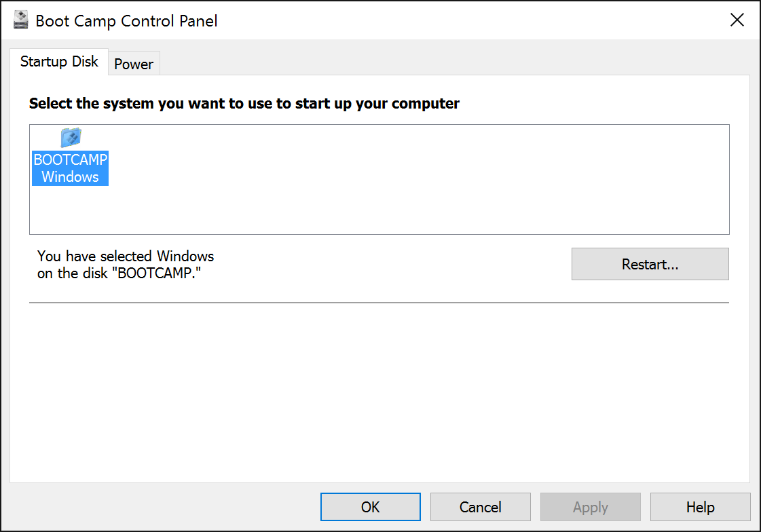
Task: Click the highlighted BOOTCAMP label text
Action: pyautogui.click(x=71, y=159)
